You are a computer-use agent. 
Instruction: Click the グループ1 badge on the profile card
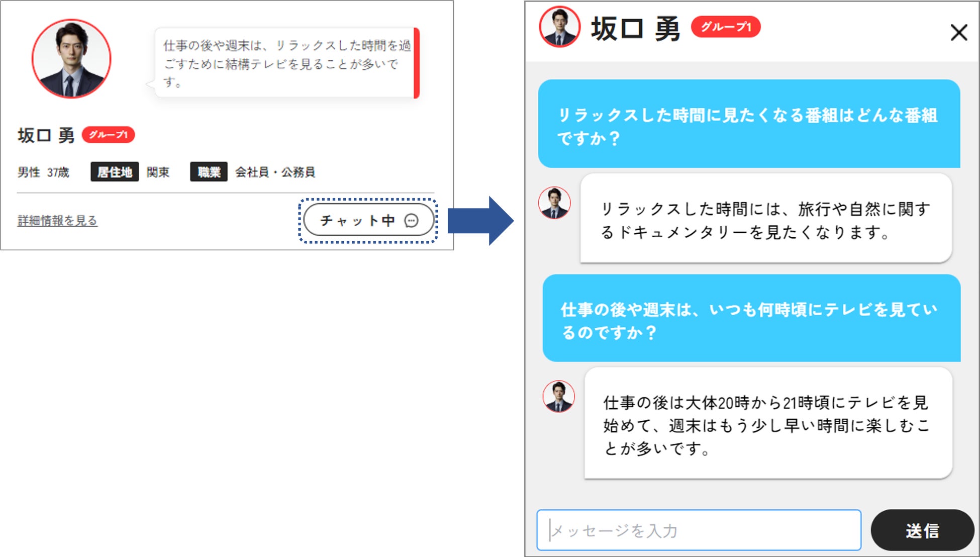[108, 135]
